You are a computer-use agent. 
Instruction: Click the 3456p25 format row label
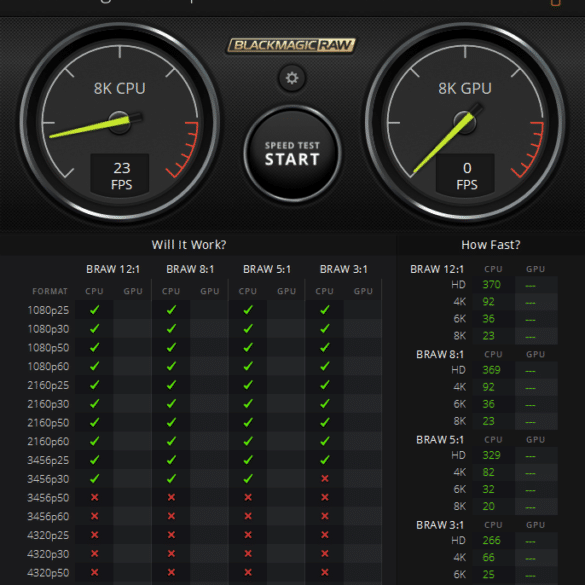click(x=48, y=460)
